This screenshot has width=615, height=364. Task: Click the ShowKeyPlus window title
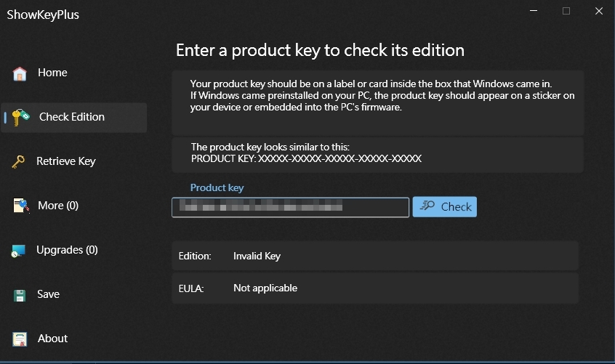click(x=43, y=15)
